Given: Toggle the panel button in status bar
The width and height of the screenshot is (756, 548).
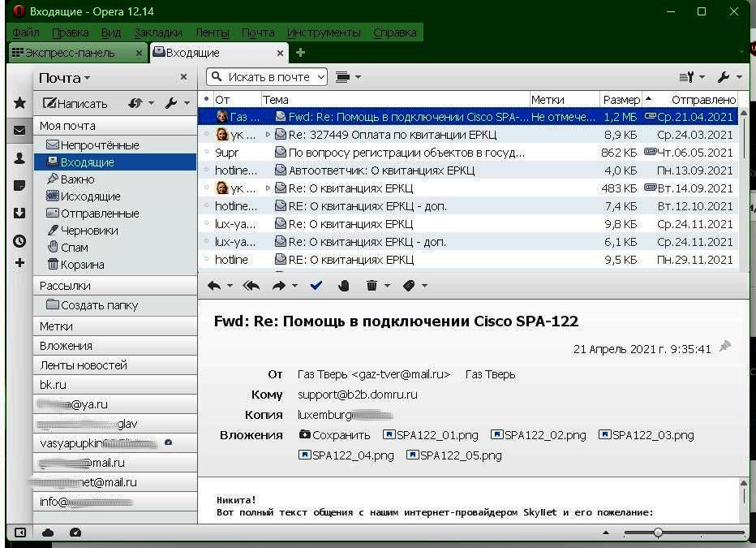Looking at the screenshot, I should pos(19,533).
